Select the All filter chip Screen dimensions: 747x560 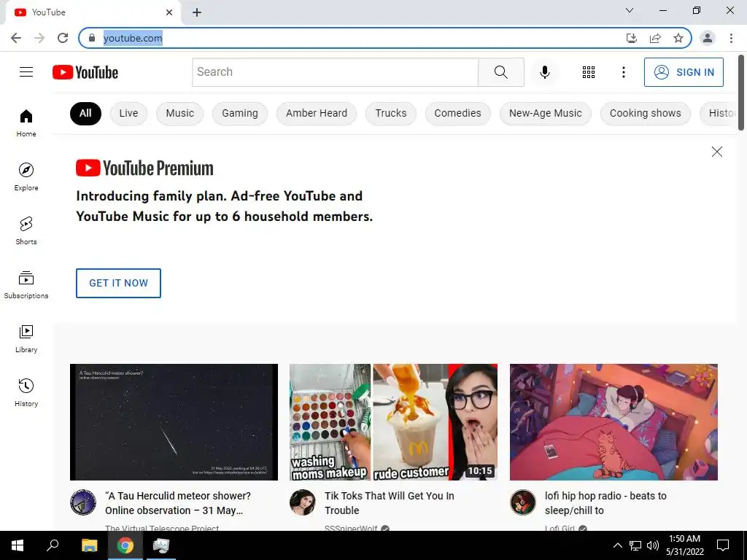[85, 113]
